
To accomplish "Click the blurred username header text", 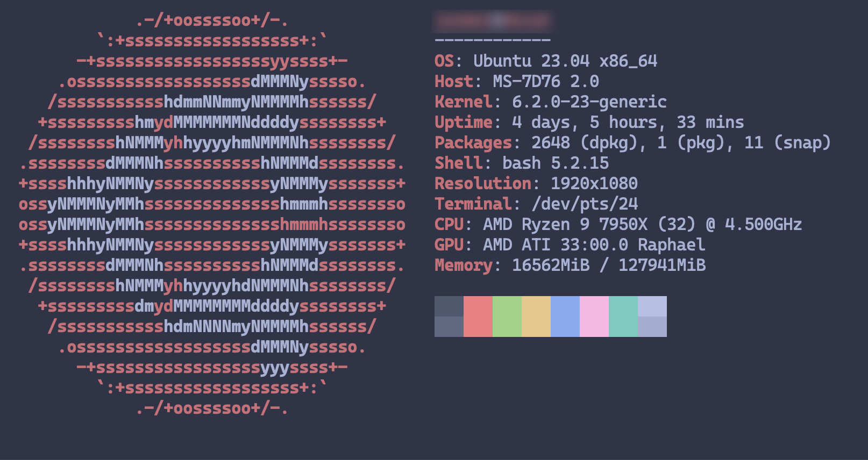I will click(x=492, y=21).
